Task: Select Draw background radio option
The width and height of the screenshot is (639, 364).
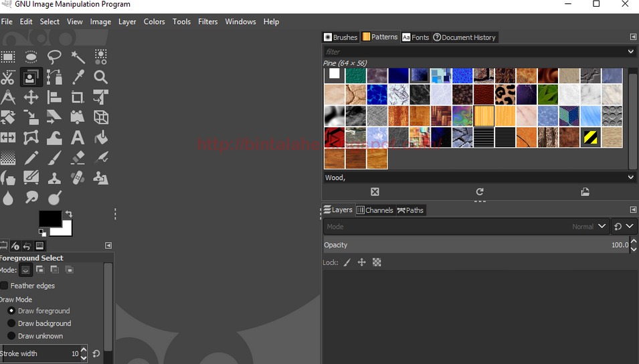Action: click(11, 323)
